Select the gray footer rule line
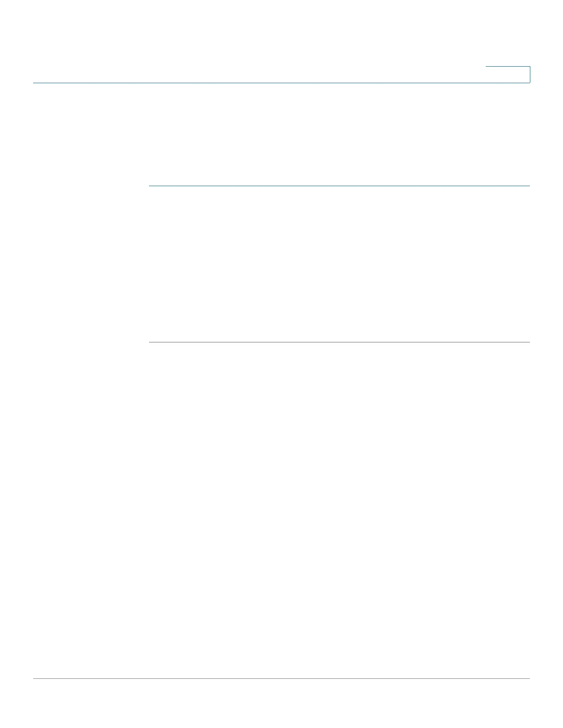Viewport: 563px width, 728px height. 281,678
